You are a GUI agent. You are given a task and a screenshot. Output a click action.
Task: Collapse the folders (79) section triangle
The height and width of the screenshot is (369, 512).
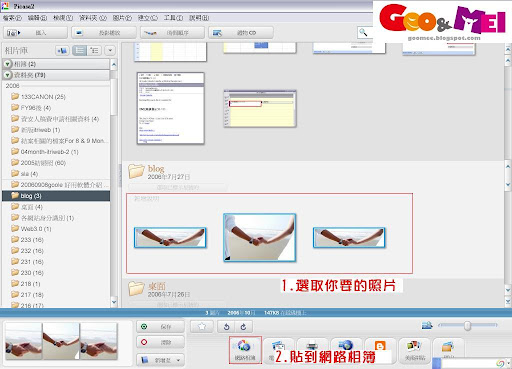tap(7, 75)
